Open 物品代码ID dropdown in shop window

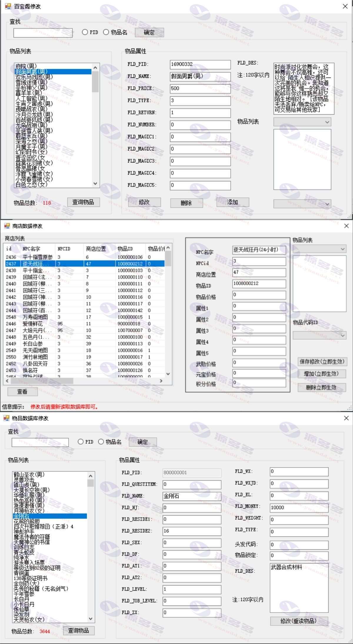pyautogui.click(x=319, y=335)
